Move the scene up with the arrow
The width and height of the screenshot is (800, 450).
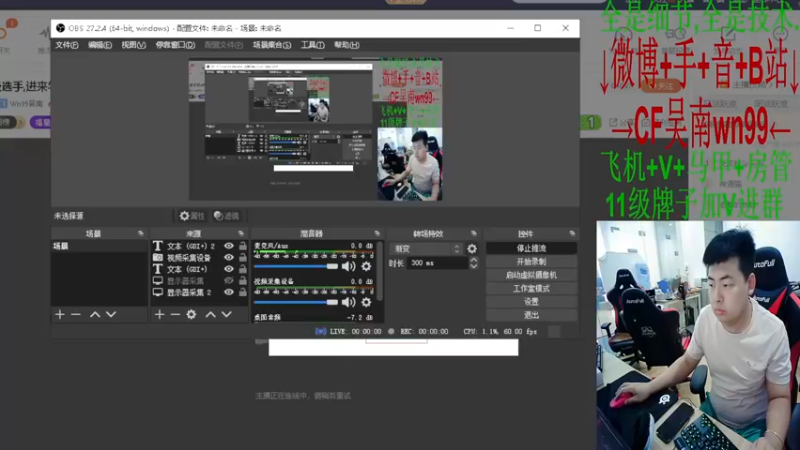click(95, 314)
